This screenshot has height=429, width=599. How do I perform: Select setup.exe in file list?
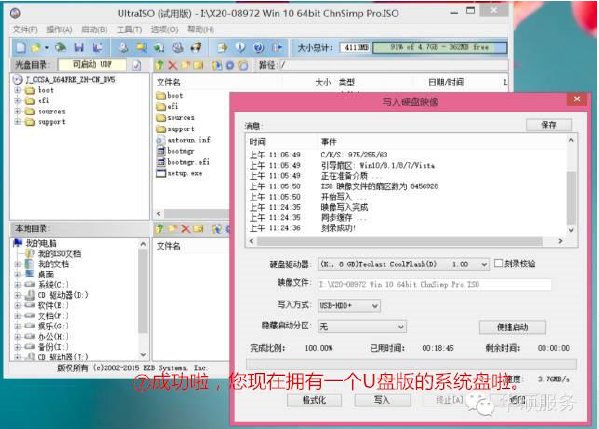coord(179,173)
